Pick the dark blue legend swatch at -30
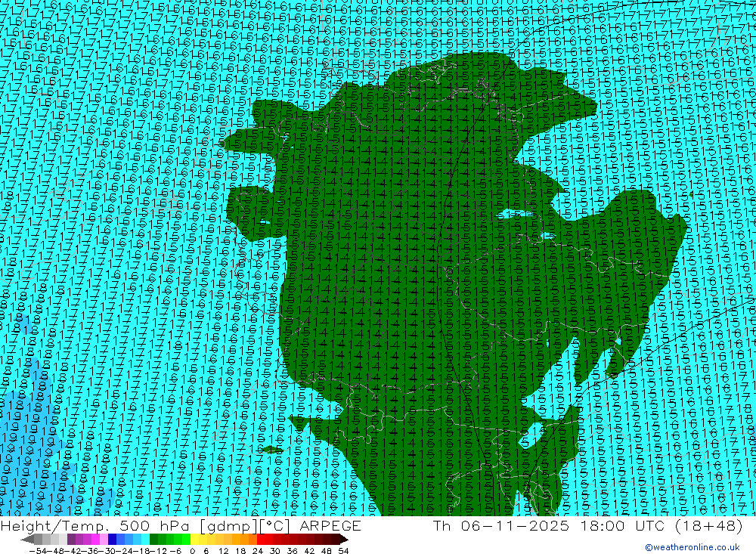This screenshot has height=554, width=756. (x=113, y=539)
